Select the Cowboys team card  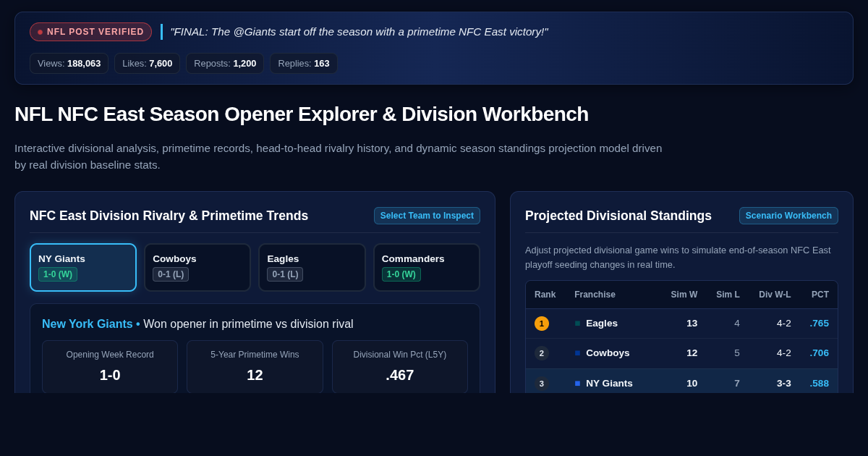coord(197,267)
